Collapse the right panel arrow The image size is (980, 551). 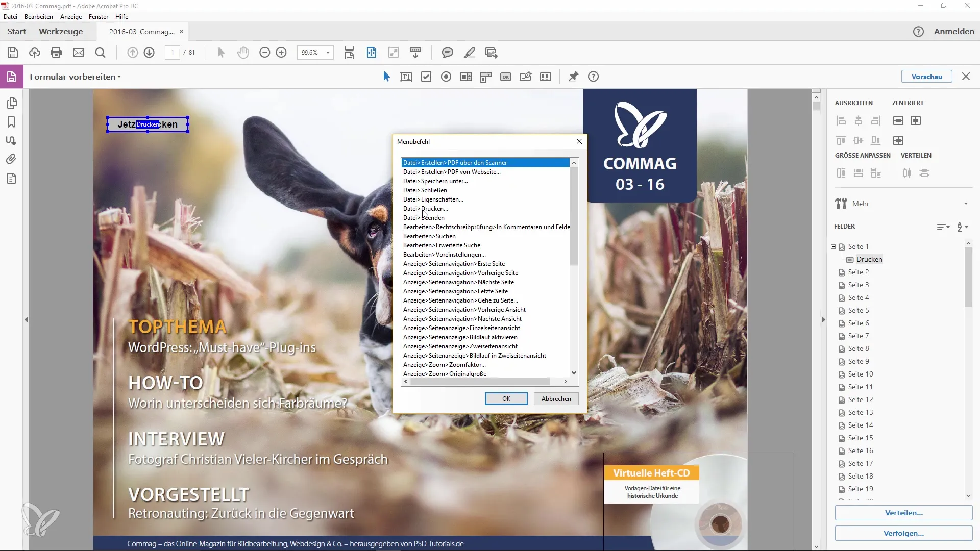[823, 320]
